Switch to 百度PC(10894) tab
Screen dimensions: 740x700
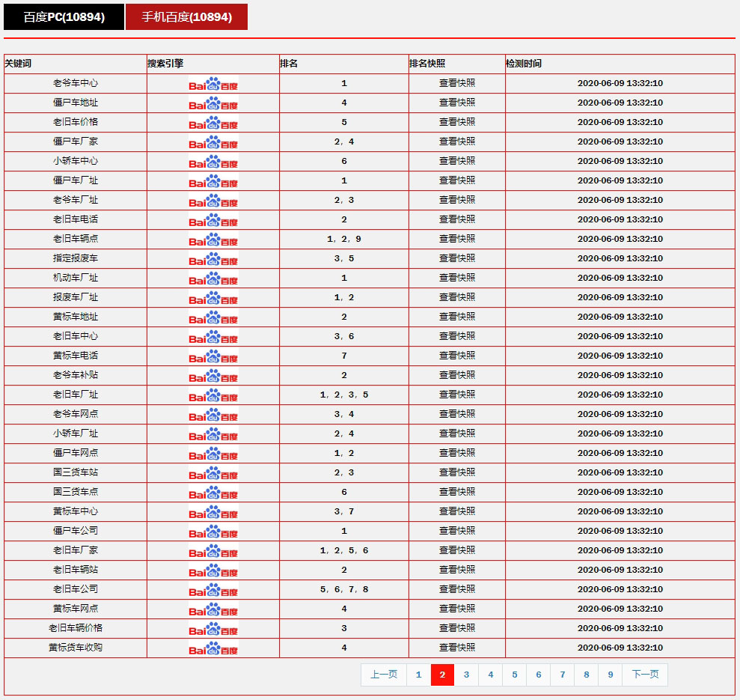pyautogui.click(x=64, y=16)
